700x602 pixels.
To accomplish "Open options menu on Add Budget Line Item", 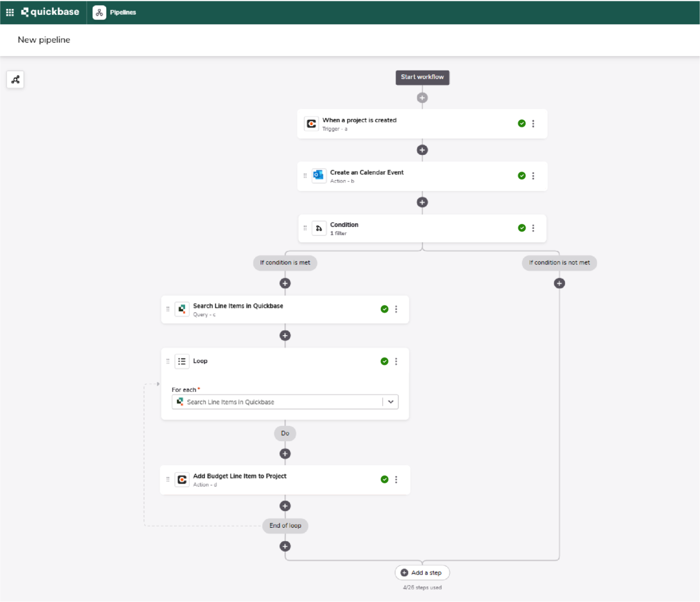I will [x=396, y=479].
